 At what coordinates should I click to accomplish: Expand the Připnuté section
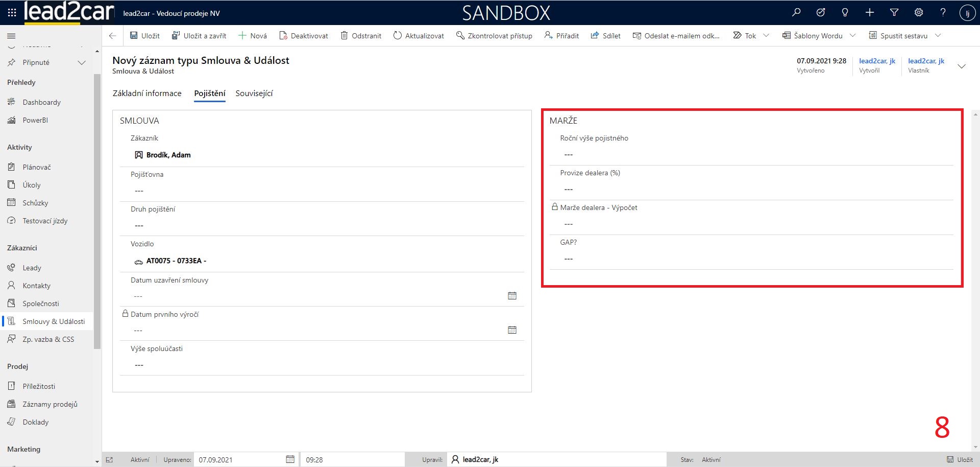tap(81, 62)
